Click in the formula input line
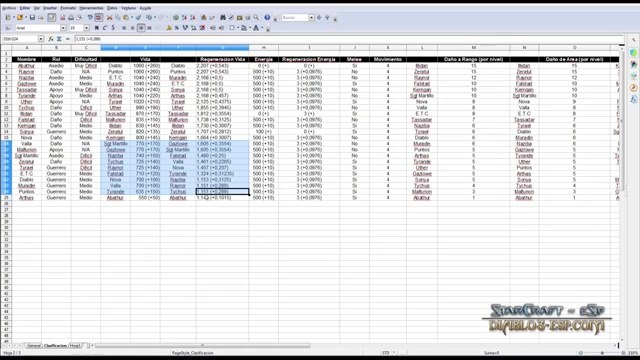 (347, 39)
